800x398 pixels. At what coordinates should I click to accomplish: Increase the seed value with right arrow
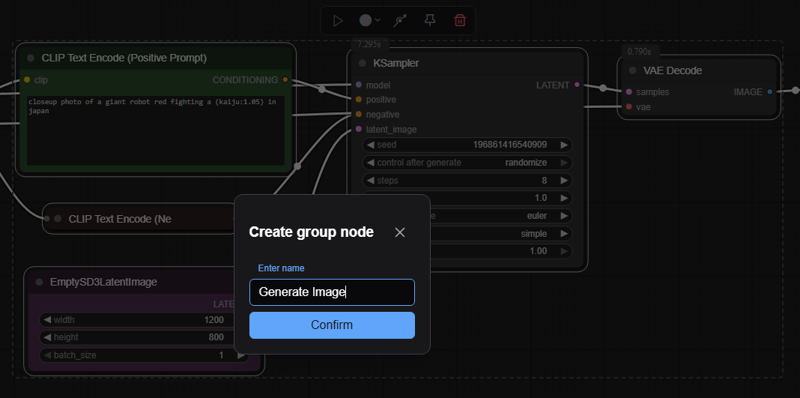tap(564, 145)
